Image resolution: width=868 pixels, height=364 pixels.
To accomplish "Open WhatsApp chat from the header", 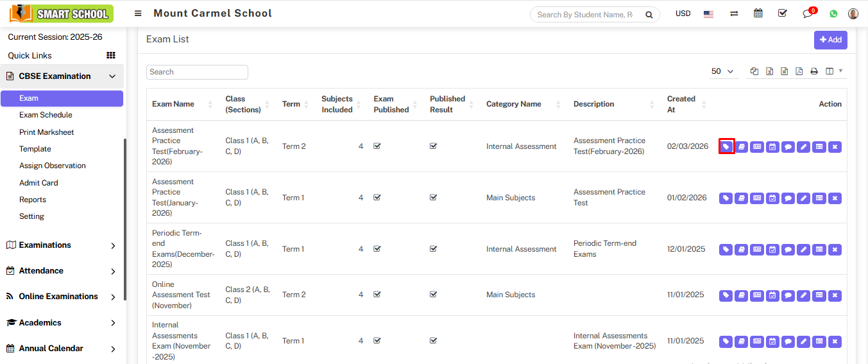I will pyautogui.click(x=833, y=13).
